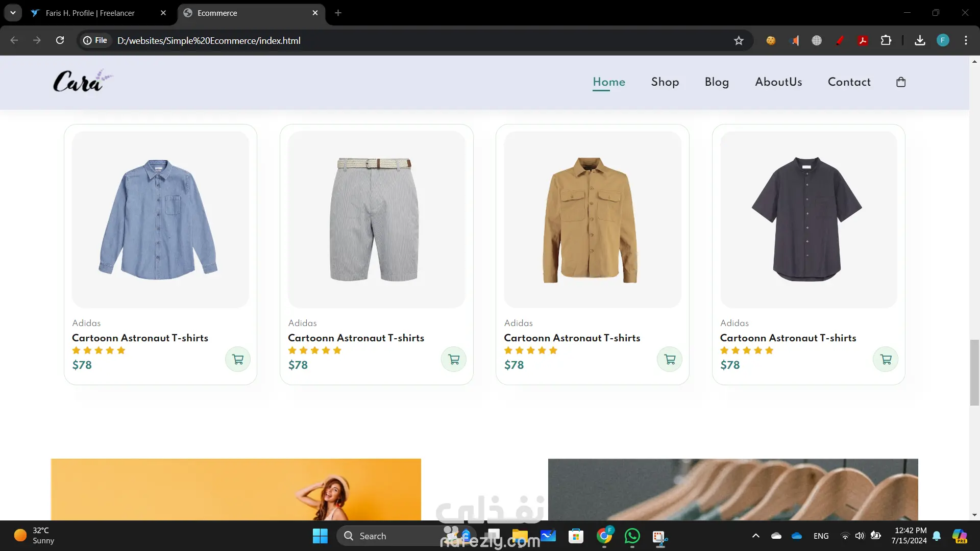Expand hidden system tray icons chevron
The height and width of the screenshot is (551, 980).
(x=756, y=536)
